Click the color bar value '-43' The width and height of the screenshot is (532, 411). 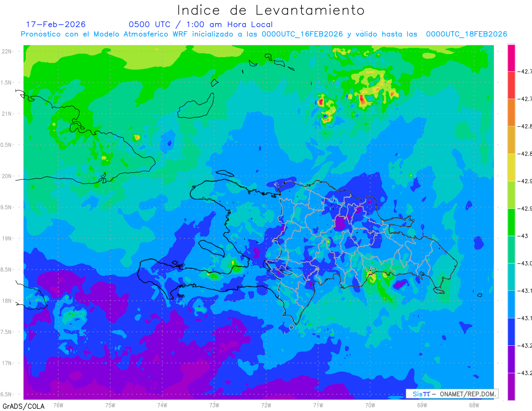click(524, 236)
